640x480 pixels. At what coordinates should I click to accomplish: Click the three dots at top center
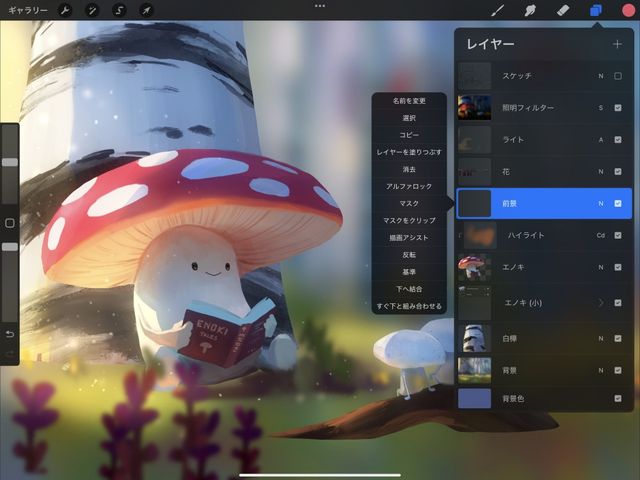320,6
